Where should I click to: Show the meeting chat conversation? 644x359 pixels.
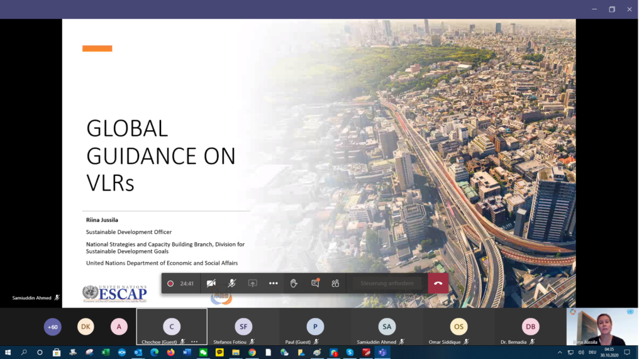click(315, 284)
